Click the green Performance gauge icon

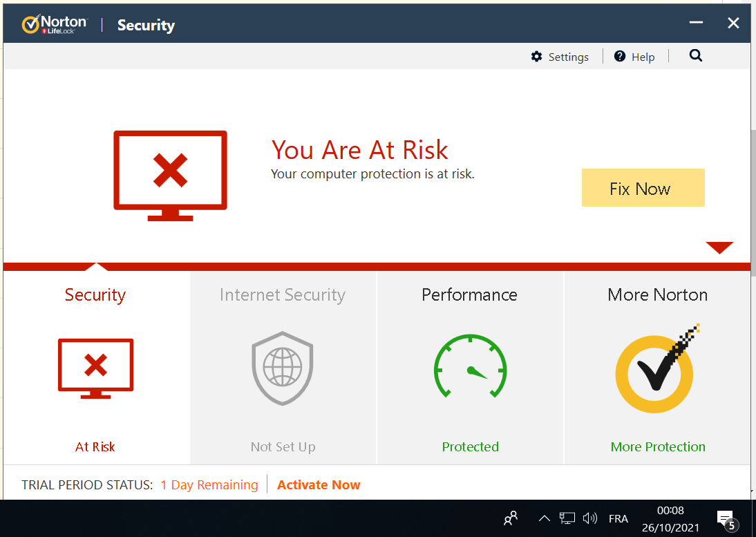(470, 366)
